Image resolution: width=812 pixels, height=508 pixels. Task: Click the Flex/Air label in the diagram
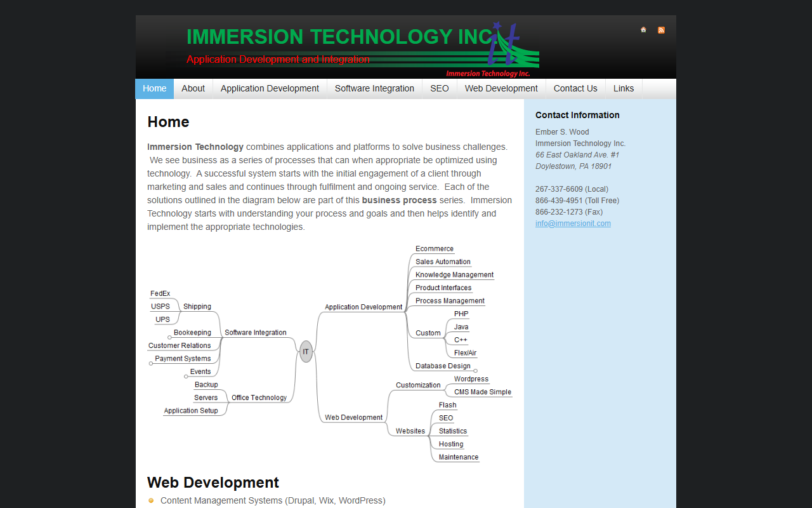[x=465, y=353]
